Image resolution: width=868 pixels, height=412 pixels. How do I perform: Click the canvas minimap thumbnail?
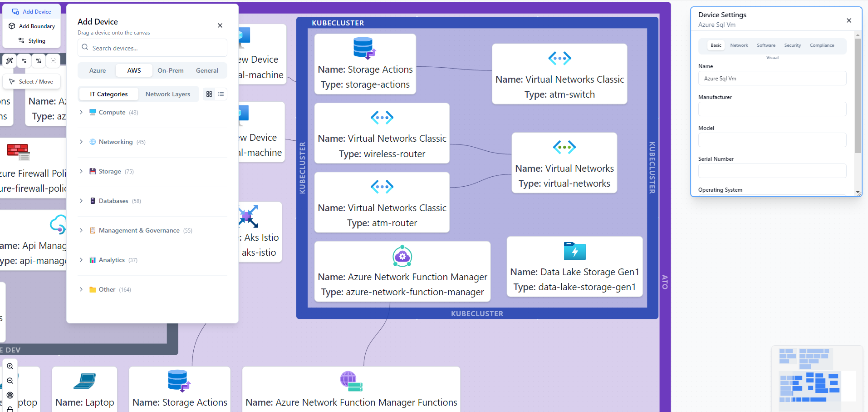(x=817, y=378)
